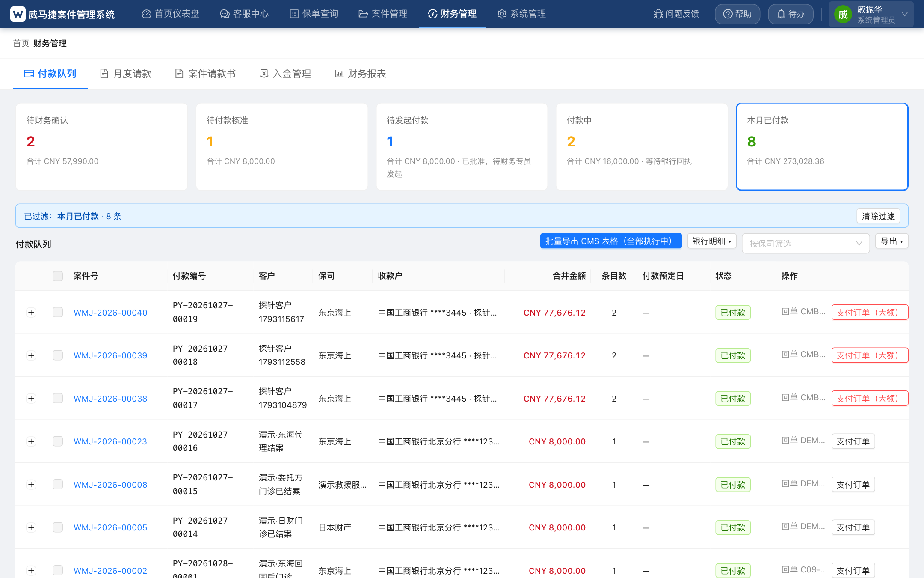Screen dimensions: 924x578
Task: Open 保单查询 list icon
Action: (294, 14)
